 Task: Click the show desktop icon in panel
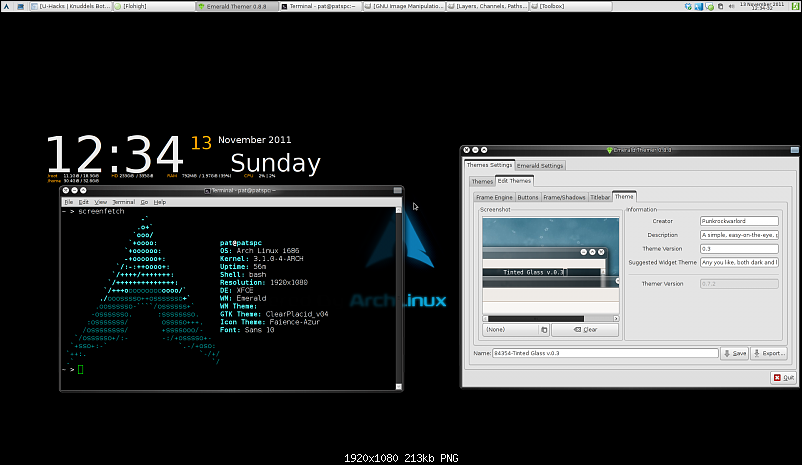(x=20, y=6)
